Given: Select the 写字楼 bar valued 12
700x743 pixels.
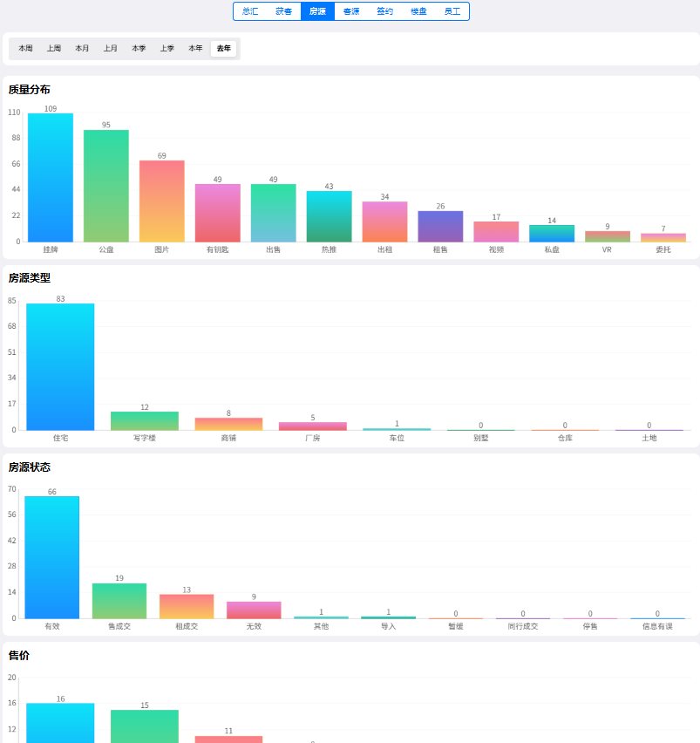Looking at the screenshot, I should click(145, 421).
